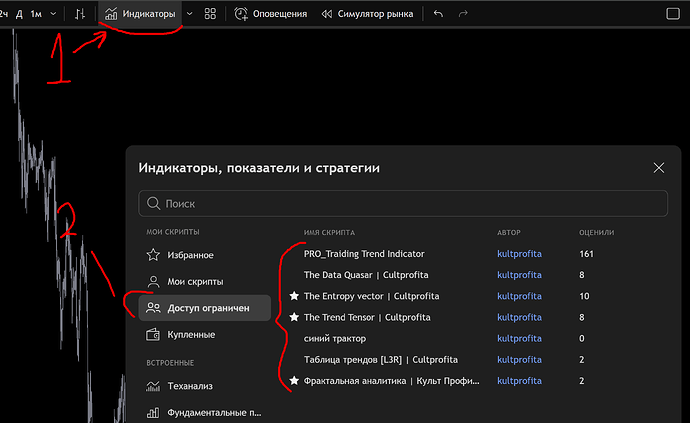Open kultprofita author link for PRO_Traiding
Viewport: 690px width, 423px height.
point(519,254)
